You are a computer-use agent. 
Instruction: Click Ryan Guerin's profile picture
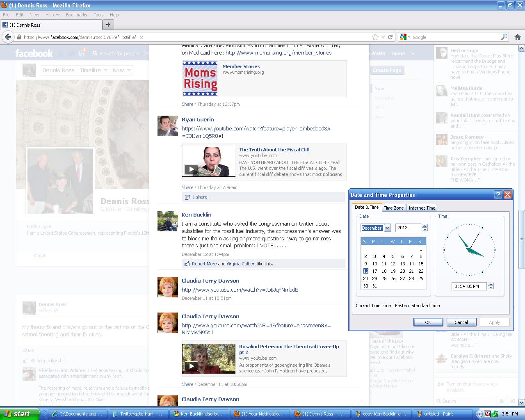click(168, 126)
